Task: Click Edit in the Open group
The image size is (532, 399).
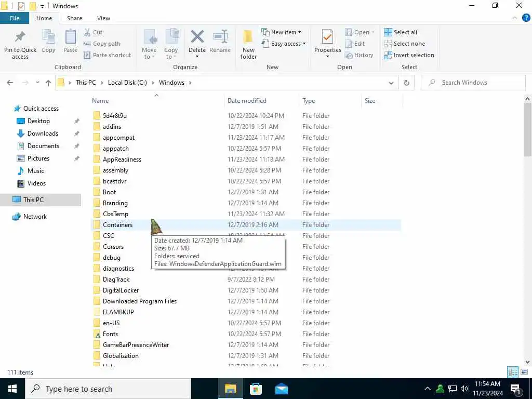Action: coord(355,44)
